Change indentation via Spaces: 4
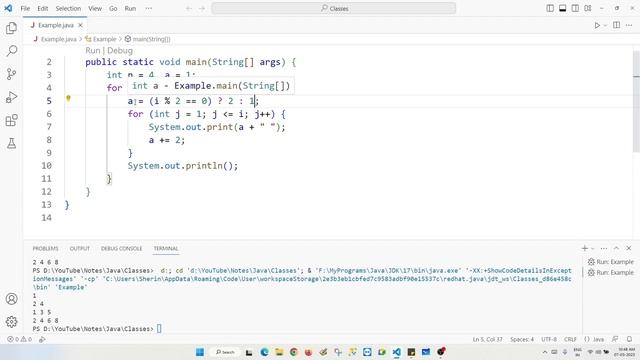 pyautogui.click(x=522, y=340)
